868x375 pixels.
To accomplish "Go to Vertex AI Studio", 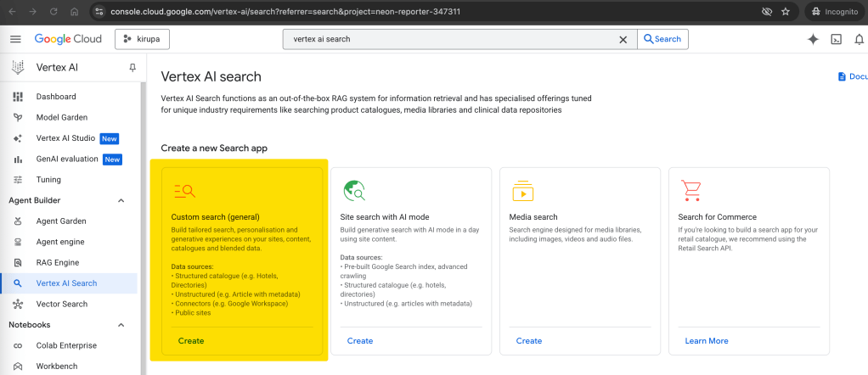I will (65, 138).
